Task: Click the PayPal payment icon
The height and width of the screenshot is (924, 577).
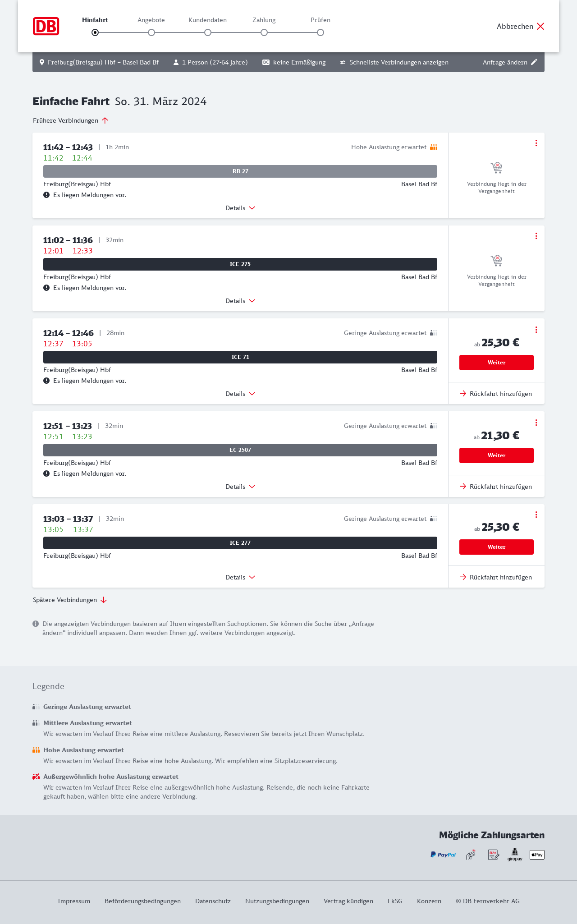Action: coord(443,855)
